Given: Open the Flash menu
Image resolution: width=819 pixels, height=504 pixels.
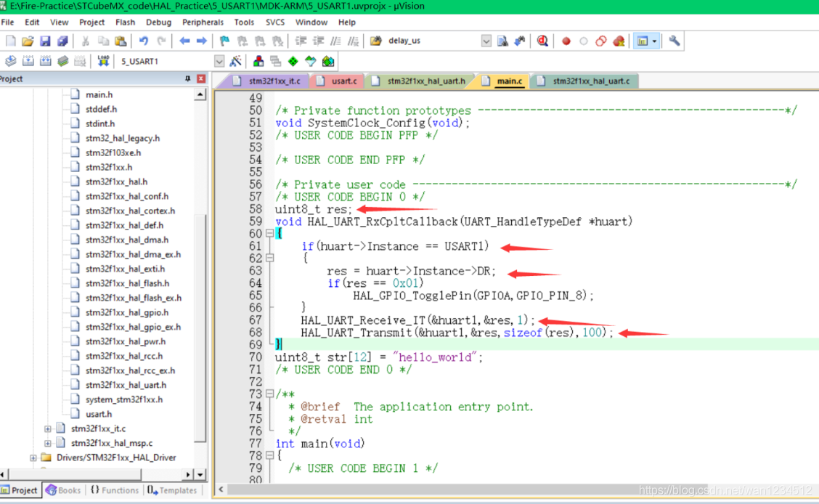Looking at the screenshot, I should coord(125,23).
